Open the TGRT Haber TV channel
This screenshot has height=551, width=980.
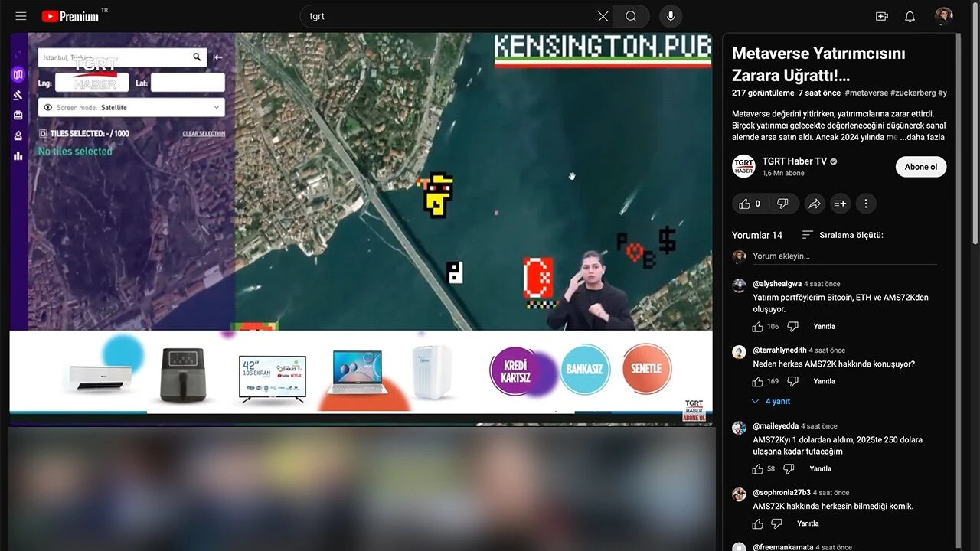pos(794,161)
